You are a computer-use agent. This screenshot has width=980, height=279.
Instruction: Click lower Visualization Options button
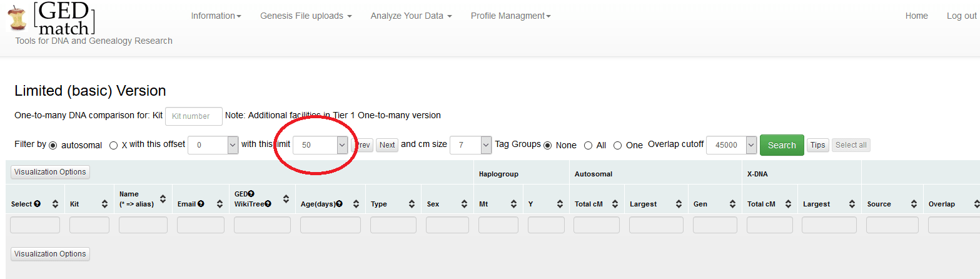point(50,254)
